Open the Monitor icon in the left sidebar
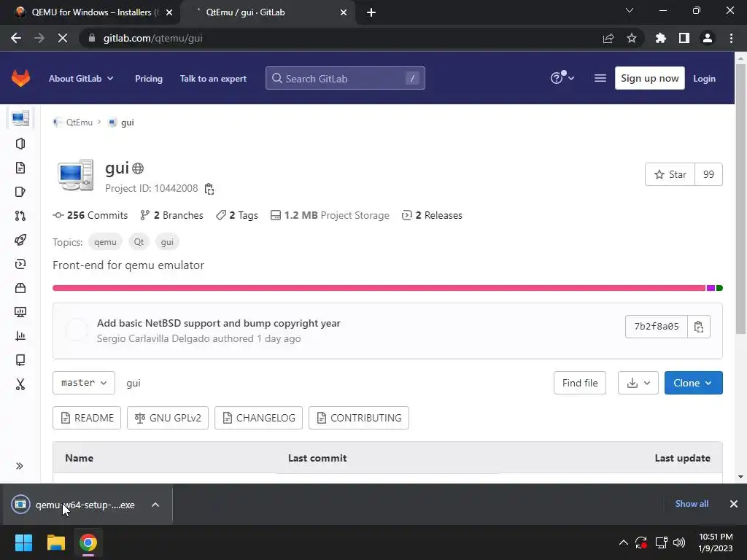The image size is (747, 560). [x=20, y=312]
